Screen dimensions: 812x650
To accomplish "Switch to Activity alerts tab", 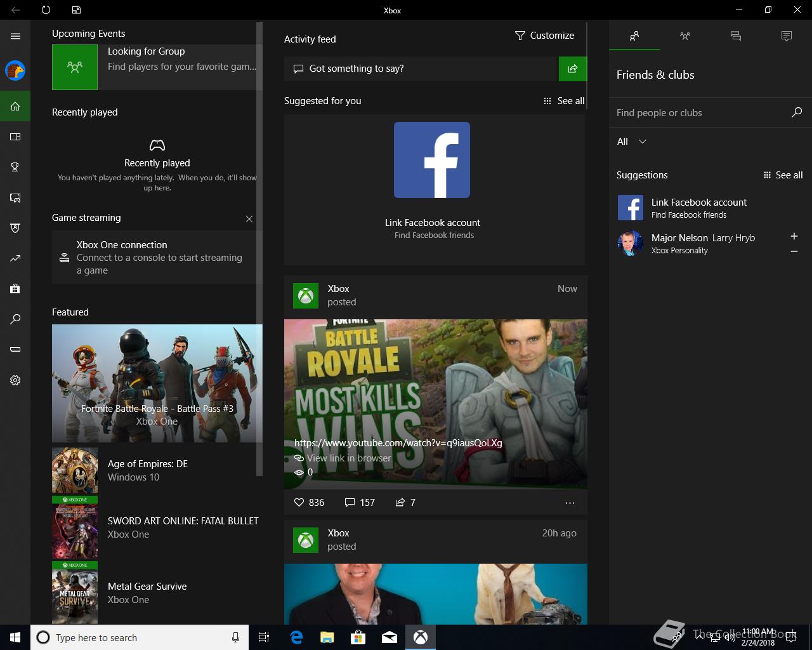I will (x=787, y=36).
